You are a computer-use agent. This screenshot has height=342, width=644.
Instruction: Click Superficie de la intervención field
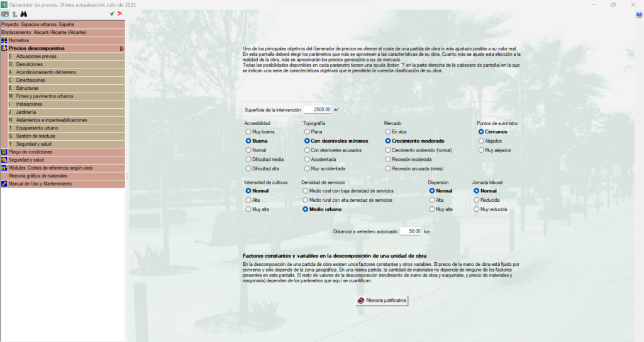click(318, 109)
